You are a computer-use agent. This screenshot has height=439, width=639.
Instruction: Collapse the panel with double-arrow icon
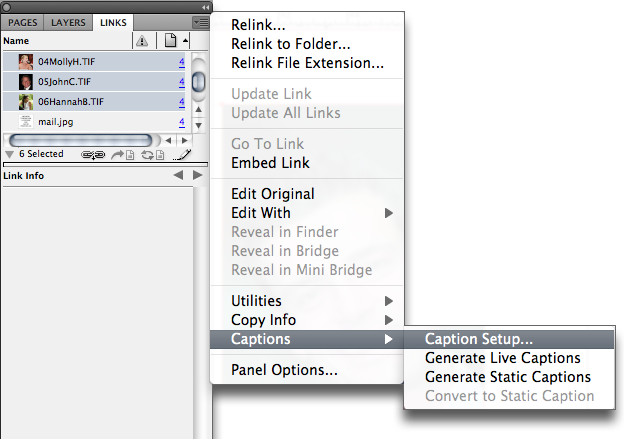(205, 7)
